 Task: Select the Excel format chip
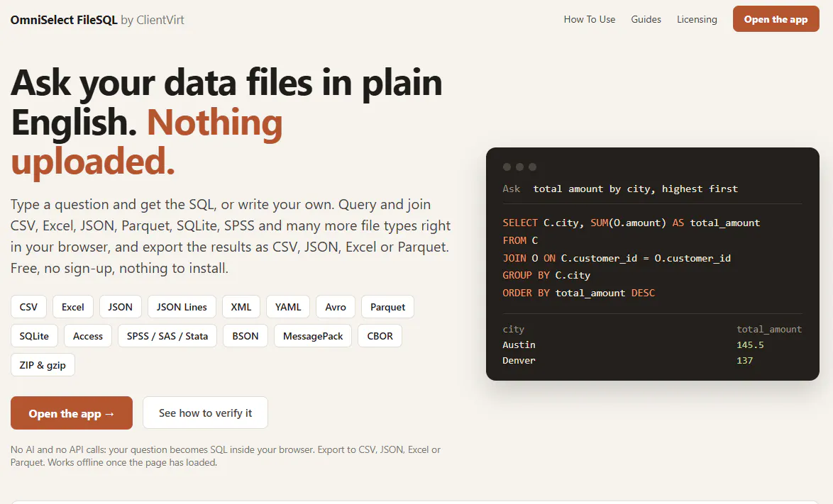point(73,307)
